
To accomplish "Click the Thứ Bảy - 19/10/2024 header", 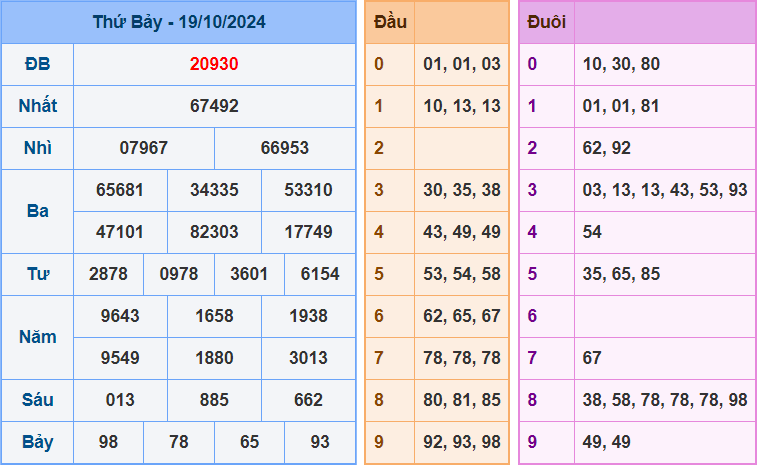I will [x=178, y=22].
